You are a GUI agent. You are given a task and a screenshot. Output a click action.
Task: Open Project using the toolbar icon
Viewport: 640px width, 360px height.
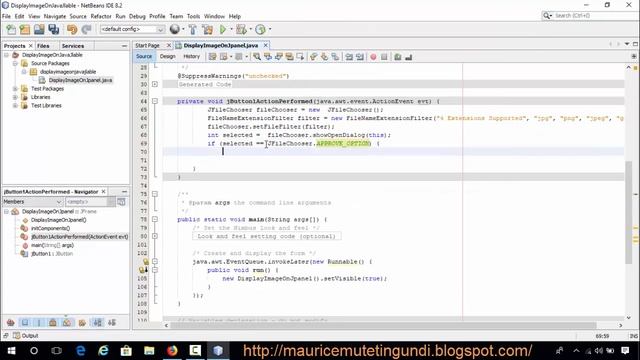coord(39,29)
